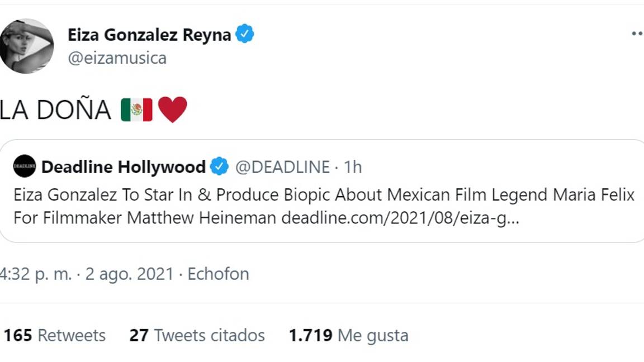Viewport: 644px width, 362px height.
Task: Click Eiza Gonzalez Reyna's display name
Action: pos(151,34)
